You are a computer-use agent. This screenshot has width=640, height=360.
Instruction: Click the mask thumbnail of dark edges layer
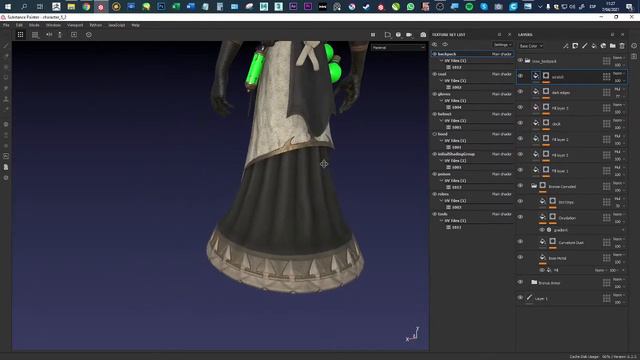tap(546, 92)
